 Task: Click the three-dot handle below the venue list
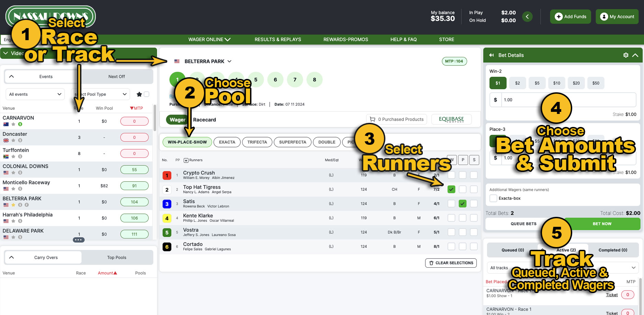coord(79,240)
